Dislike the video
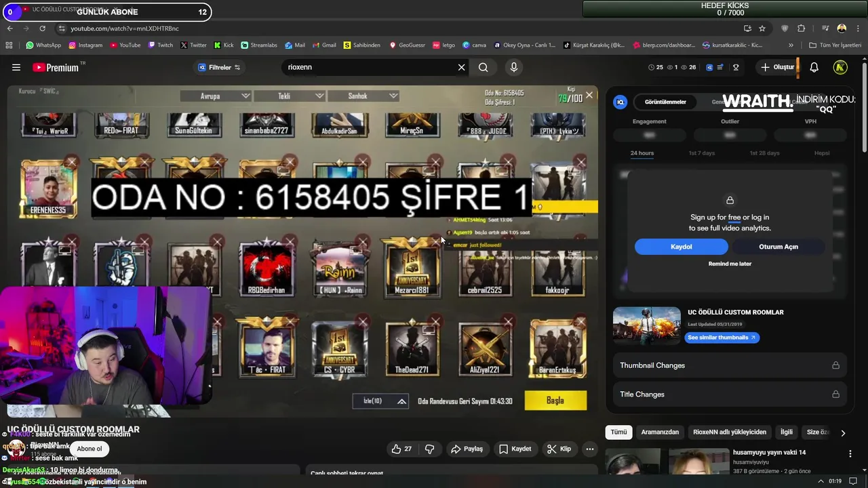This screenshot has height=488, width=868. pyautogui.click(x=429, y=449)
